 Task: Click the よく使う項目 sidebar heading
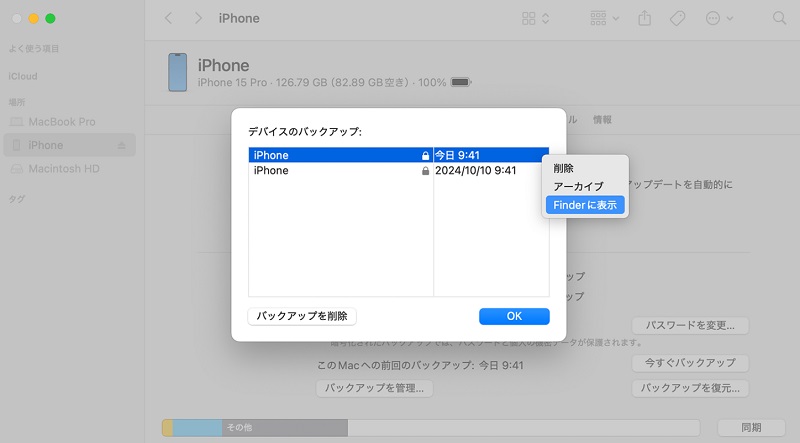tap(34, 49)
